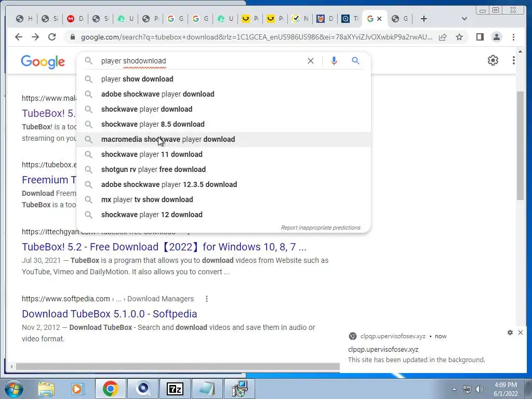532x399 pixels.
Task: Go forward with the browser arrow
Action: tap(35, 37)
